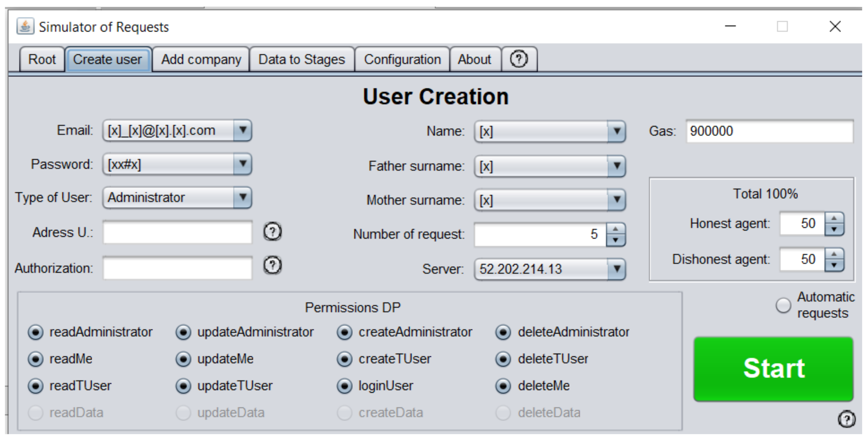Toggle the readAdministrator permission
868x441 pixels.
[35, 332]
